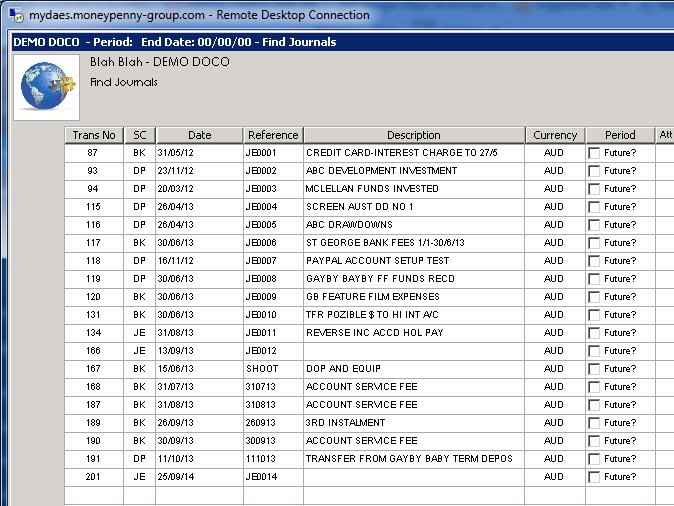The width and height of the screenshot is (674, 506).
Task: Select description GB FEATURE FILM EXPENSES
Action: click(373, 297)
